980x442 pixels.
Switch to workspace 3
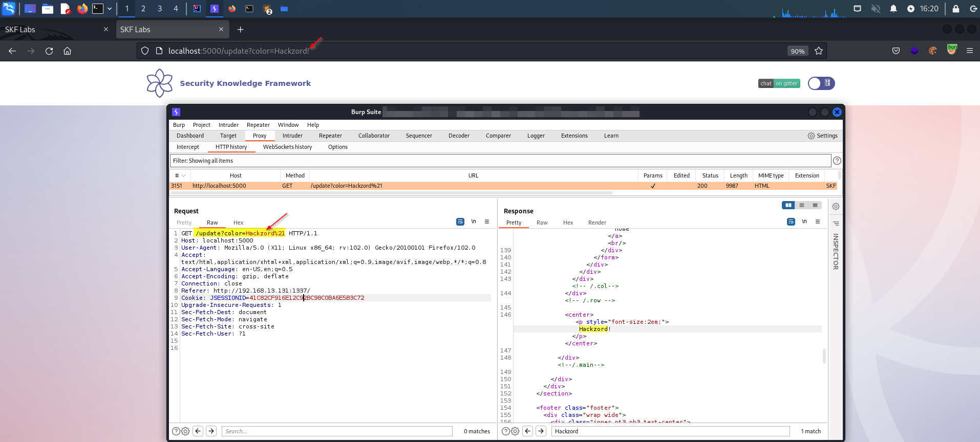[x=160, y=9]
